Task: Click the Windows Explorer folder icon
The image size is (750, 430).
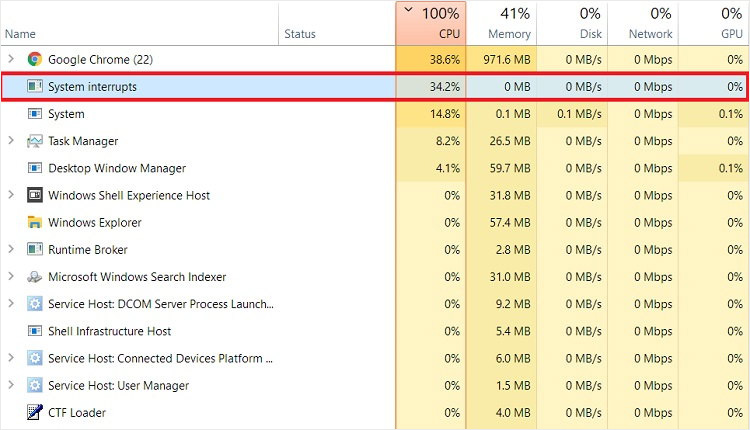Action: [x=35, y=222]
